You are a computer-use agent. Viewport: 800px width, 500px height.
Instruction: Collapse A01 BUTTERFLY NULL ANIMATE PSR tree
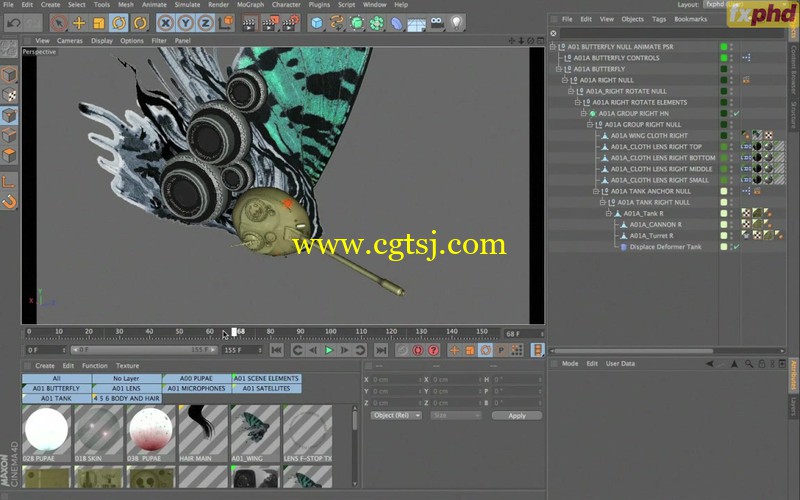553,46
